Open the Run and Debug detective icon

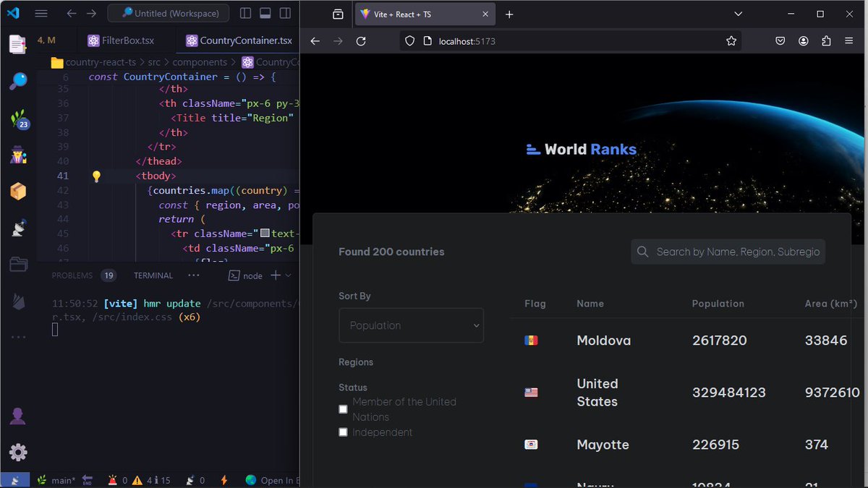pyautogui.click(x=17, y=155)
